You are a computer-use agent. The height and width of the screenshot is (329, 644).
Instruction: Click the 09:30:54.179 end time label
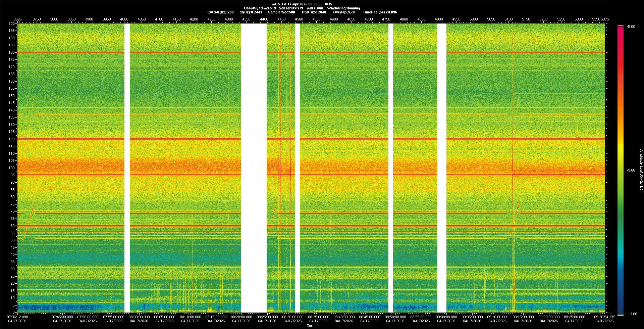604,317
